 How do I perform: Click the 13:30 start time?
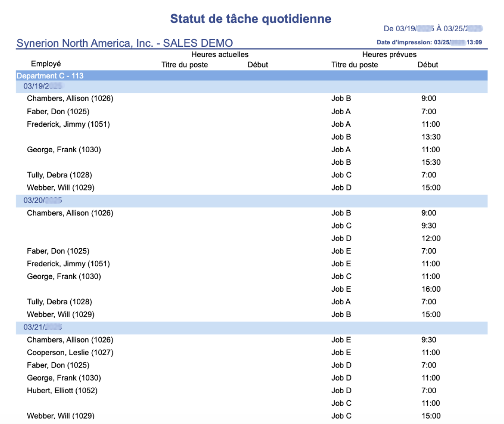431,137
